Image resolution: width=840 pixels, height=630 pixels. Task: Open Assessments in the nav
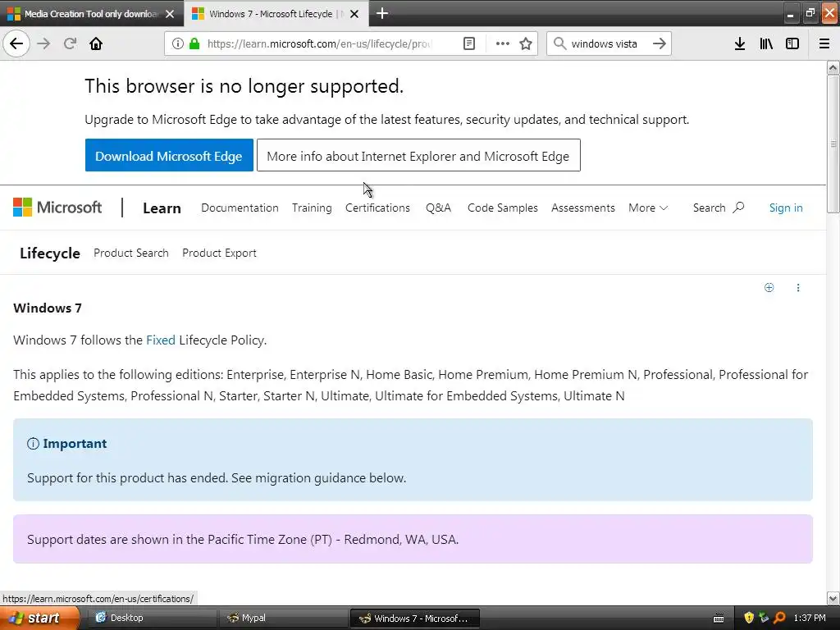pos(583,208)
